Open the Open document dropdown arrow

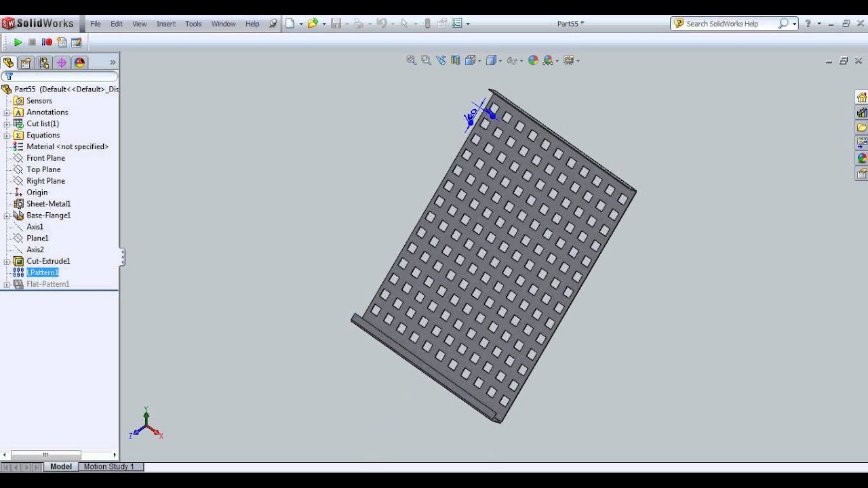(323, 24)
